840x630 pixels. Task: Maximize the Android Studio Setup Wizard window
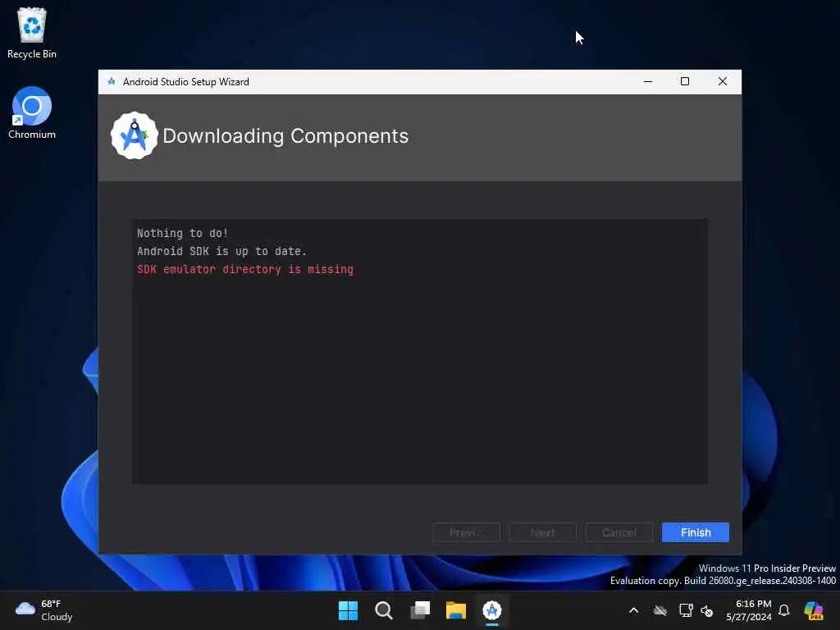pyautogui.click(x=685, y=81)
